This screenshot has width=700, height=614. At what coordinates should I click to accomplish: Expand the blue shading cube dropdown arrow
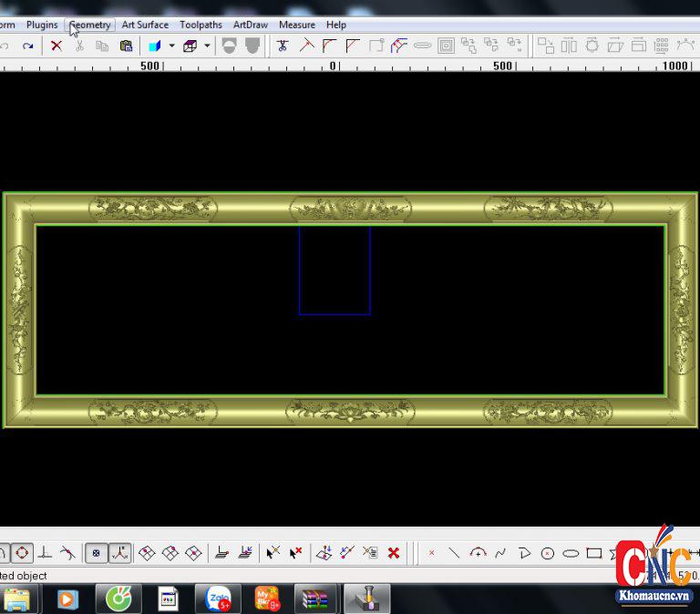pyautogui.click(x=171, y=46)
